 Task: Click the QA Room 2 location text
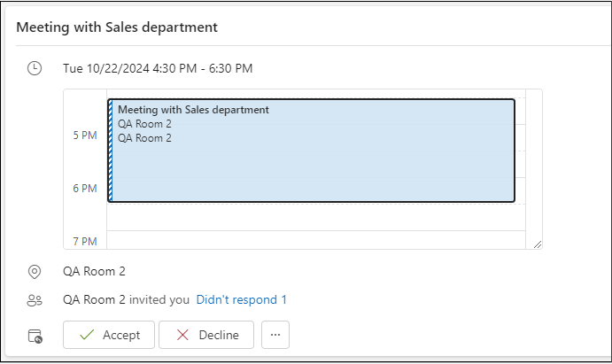click(x=94, y=272)
